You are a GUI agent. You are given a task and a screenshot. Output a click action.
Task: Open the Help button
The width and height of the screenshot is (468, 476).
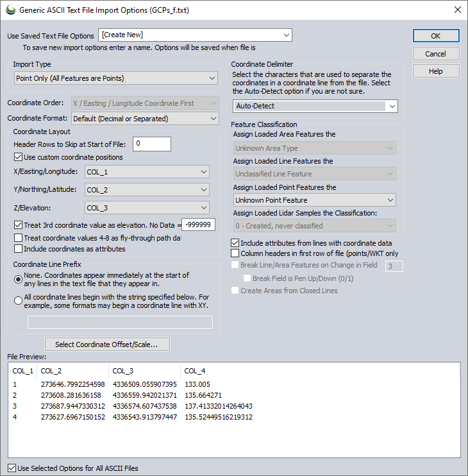point(436,71)
